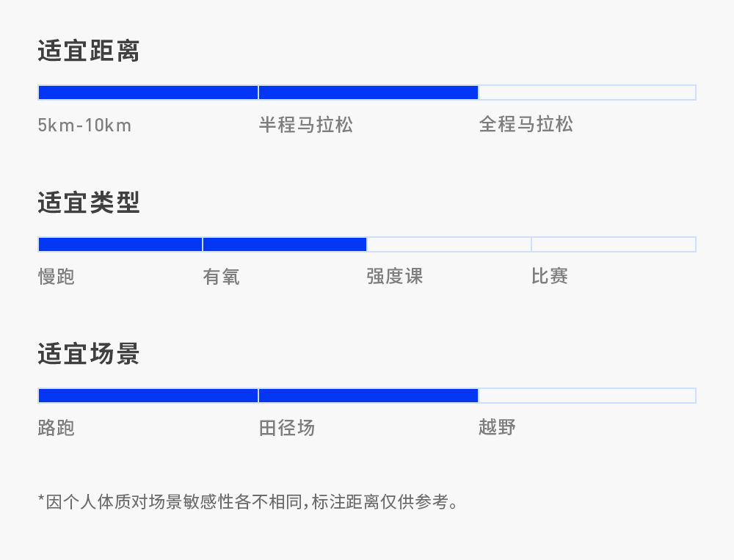Click the footnote beginning with 因个人体质
Image resolution: width=734 pixels, height=560 pixels.
(x=248, y=503)
